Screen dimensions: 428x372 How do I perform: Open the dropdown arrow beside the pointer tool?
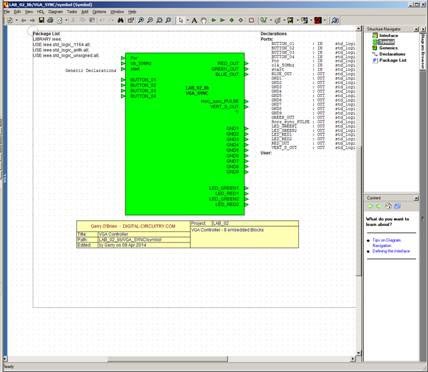click(188, 20)
